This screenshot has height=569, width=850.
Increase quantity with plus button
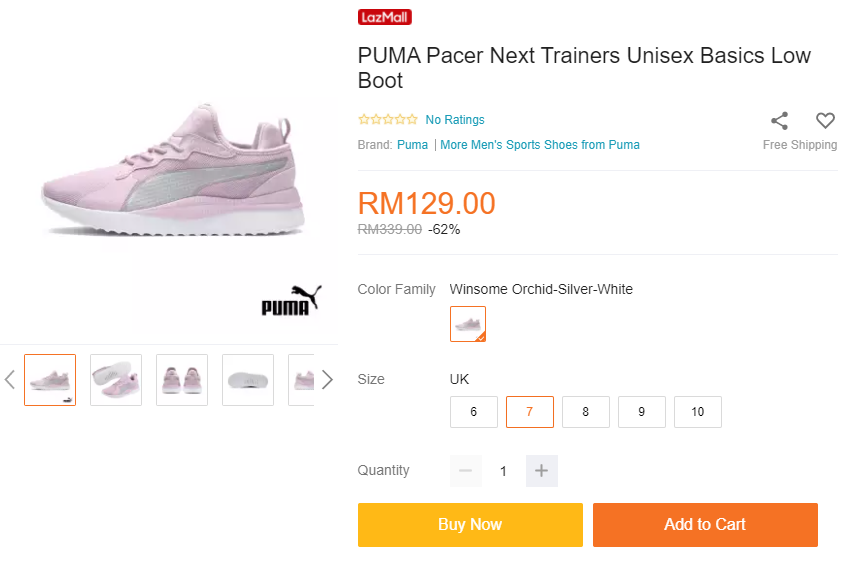tap(542, 471)
